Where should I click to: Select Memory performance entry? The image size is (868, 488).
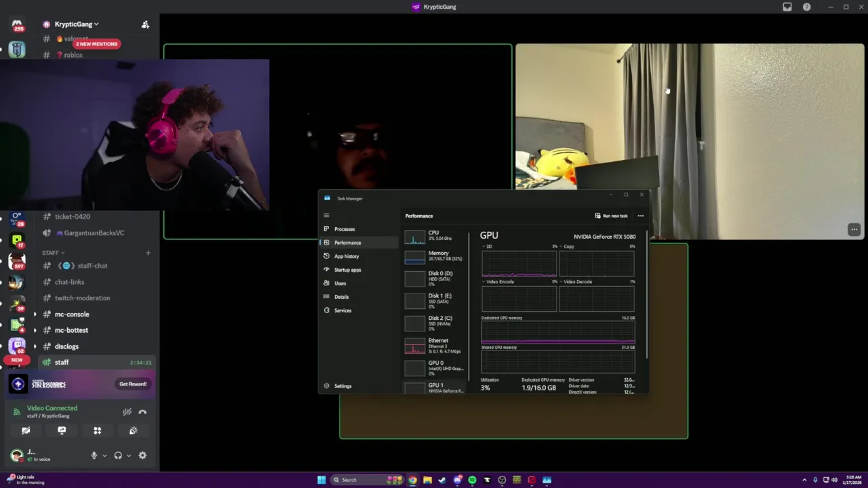tap(435, 256)
